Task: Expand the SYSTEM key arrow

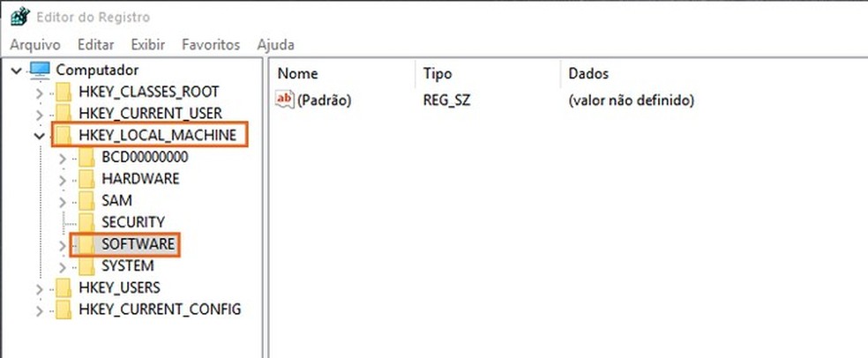Action: pos(62,266)
